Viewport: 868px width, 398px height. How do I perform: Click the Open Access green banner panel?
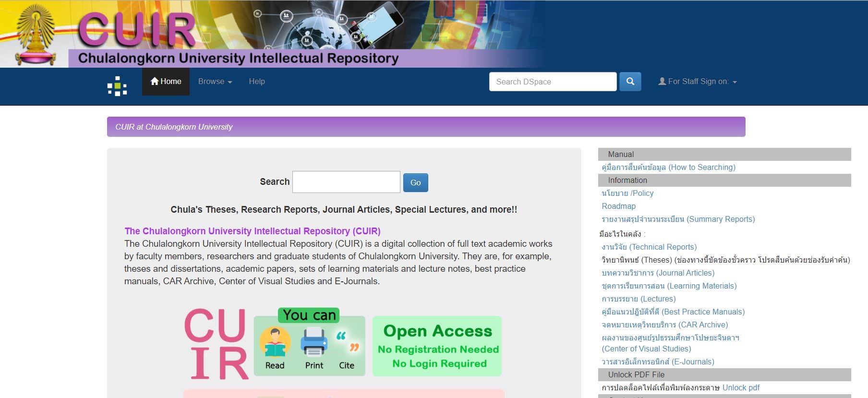pyautogui.click(x=437, y=346)
